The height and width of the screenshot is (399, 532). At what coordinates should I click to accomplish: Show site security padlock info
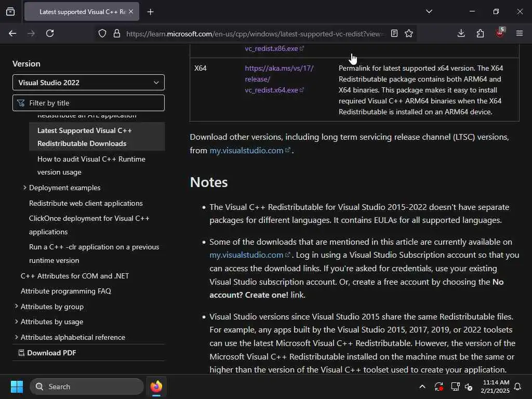tap(117, 34)
